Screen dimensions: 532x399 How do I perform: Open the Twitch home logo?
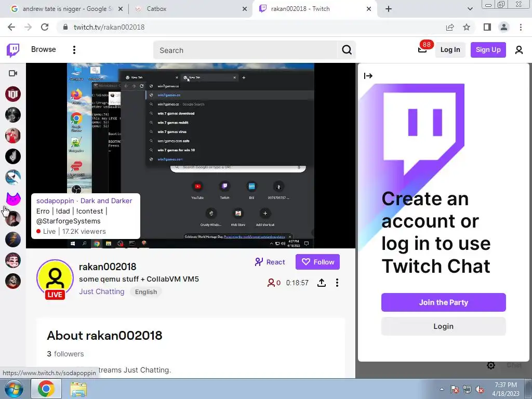click(13, 50)
